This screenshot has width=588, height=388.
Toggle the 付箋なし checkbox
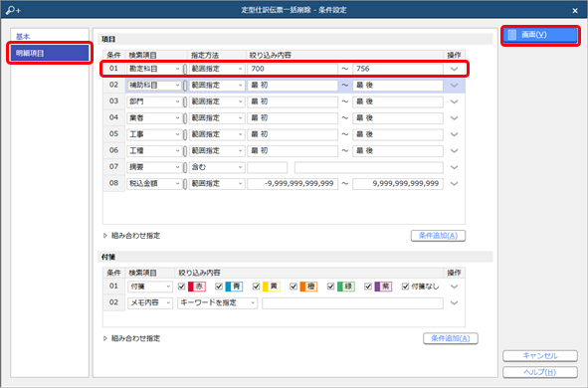tap(405, 287)
